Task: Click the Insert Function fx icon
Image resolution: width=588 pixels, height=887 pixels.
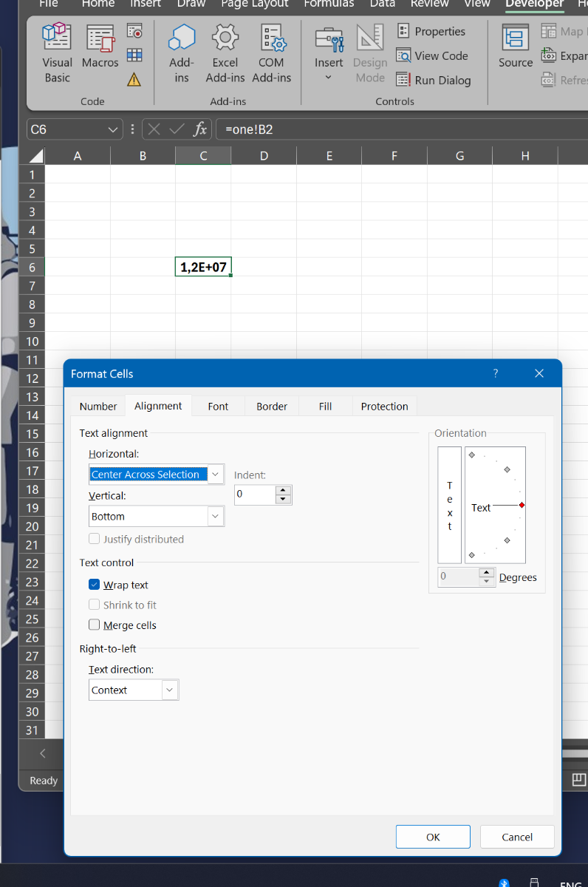Action: pyautogui.click(x=200, y=129)
